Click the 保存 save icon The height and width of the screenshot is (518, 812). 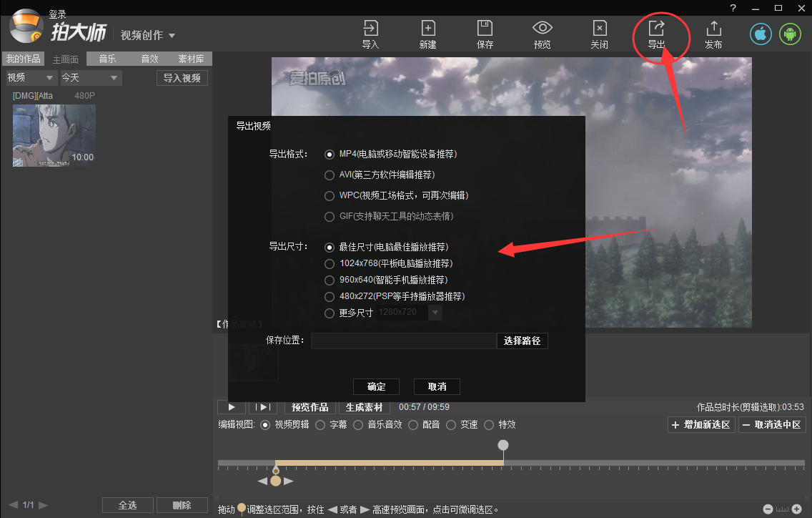(485, 34)
